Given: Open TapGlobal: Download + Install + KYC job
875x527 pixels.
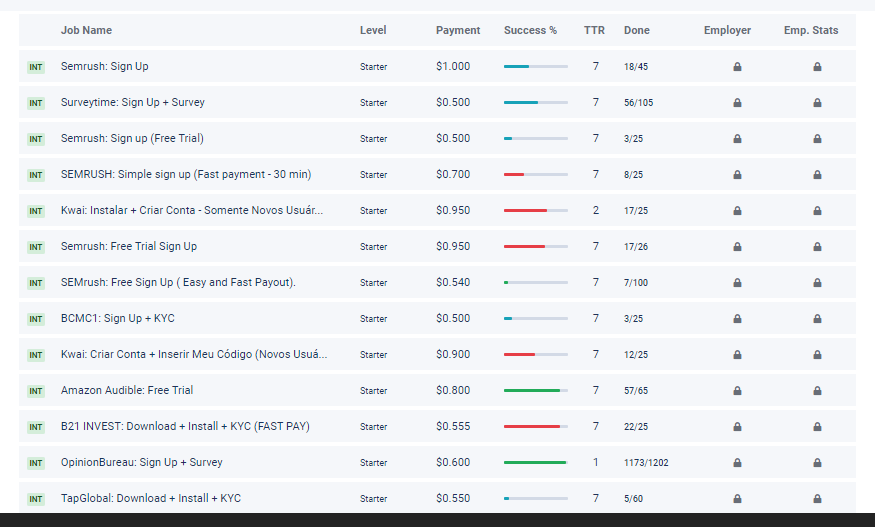Looking at the screenshot, I should click(x=151, y=498).
